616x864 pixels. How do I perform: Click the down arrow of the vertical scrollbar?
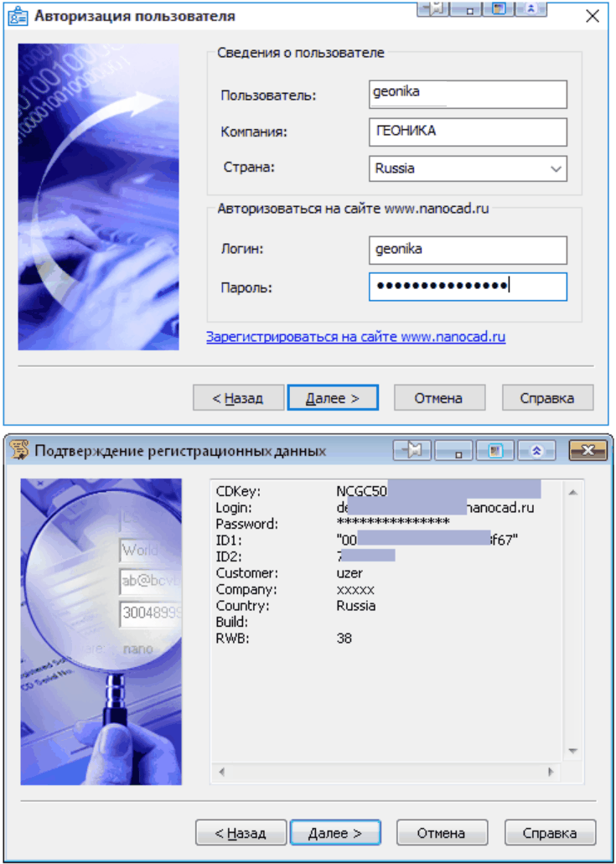573,751
